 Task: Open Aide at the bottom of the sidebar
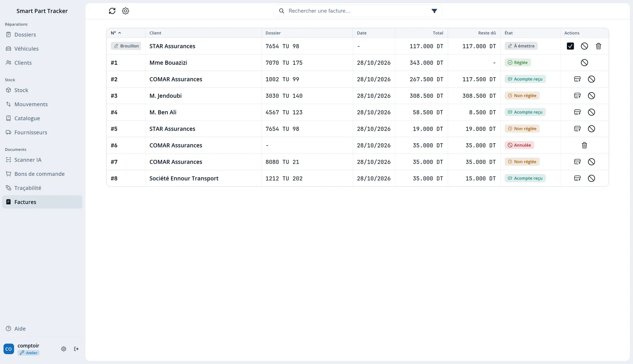coord(42,329)
